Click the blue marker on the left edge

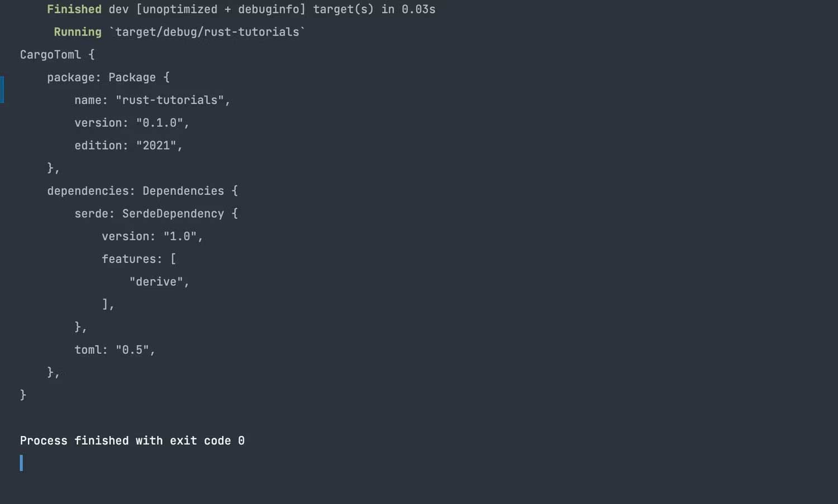click(x=2, y=89)
